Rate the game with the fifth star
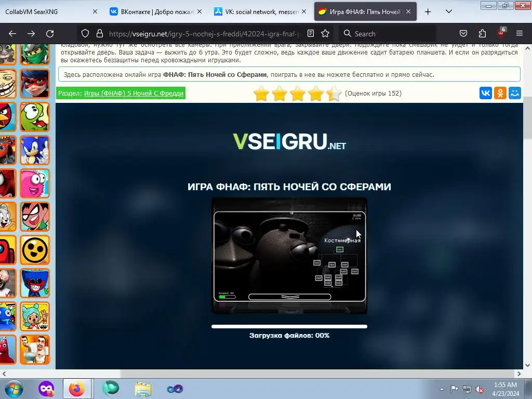The image size is (532, 399). click(x=334, y=94)
